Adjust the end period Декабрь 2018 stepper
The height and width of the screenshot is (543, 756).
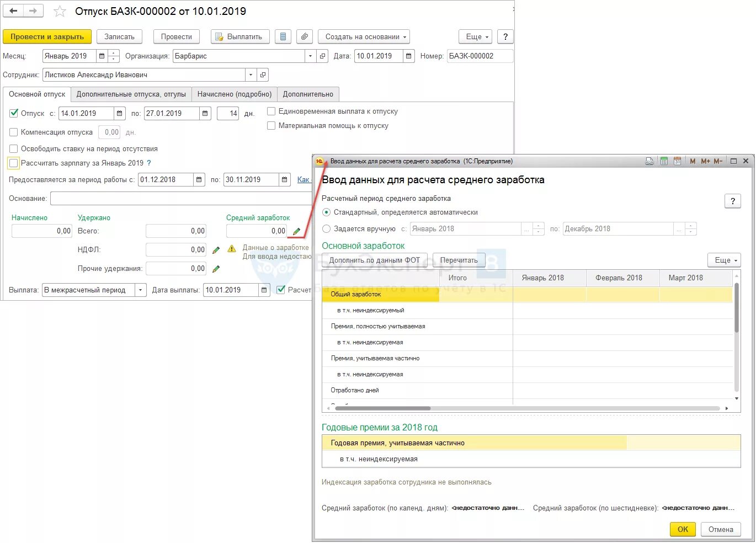(691, 228)
